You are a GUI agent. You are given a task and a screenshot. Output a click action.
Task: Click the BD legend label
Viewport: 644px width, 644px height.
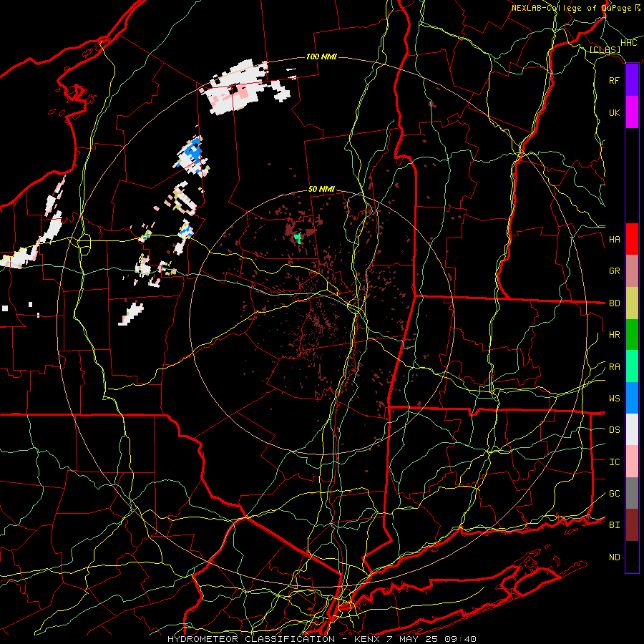click(615, 303)
